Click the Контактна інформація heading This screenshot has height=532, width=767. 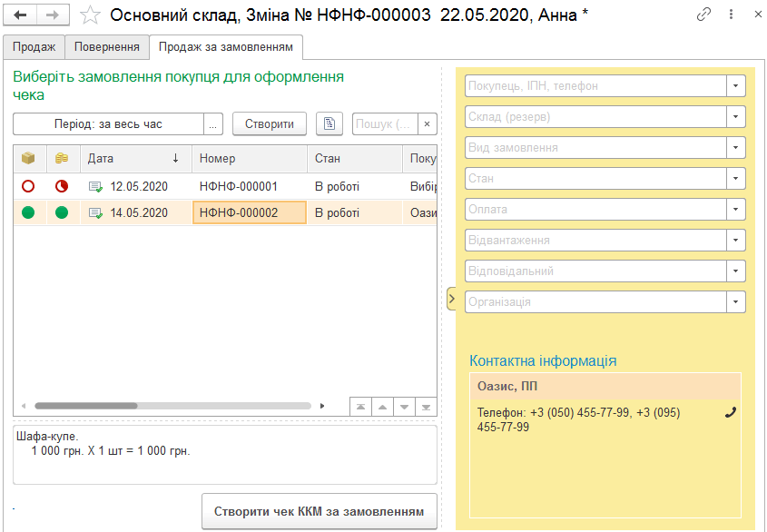pos(543,360)
